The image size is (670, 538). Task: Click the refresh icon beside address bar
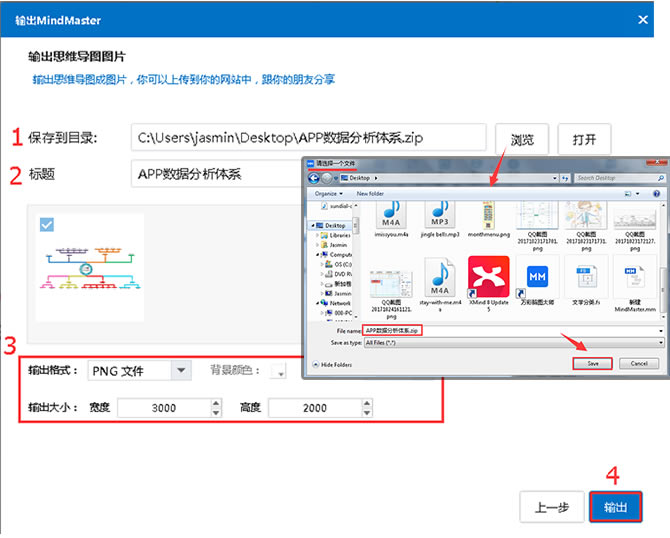click(x=565, y=178)
